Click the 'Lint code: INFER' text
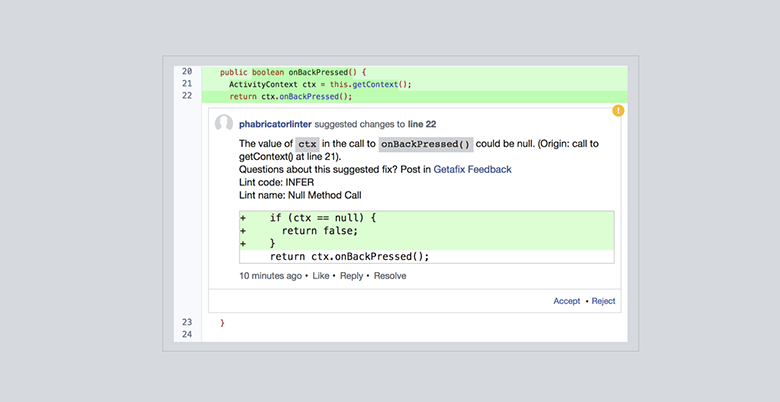 [x=277, y=183]
